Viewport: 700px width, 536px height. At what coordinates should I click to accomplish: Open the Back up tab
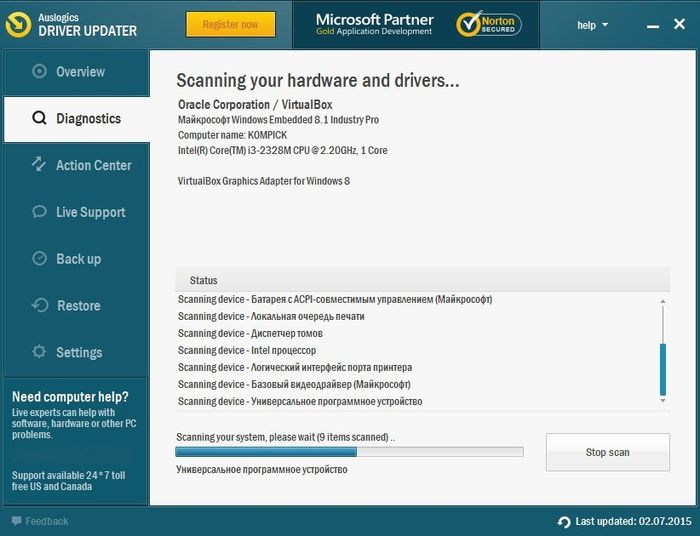(x=78, y=259)
